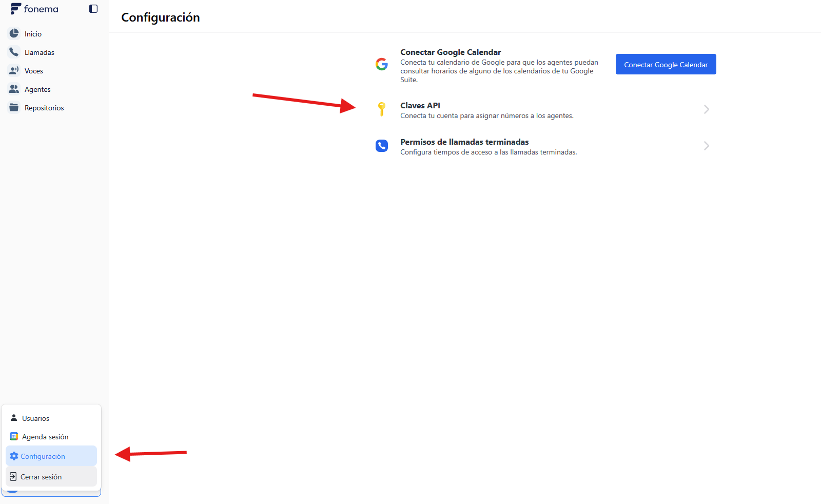Click the Llamadas phone icon
The height and width of the screenshot is (504, 821).
tap(14, 52)
